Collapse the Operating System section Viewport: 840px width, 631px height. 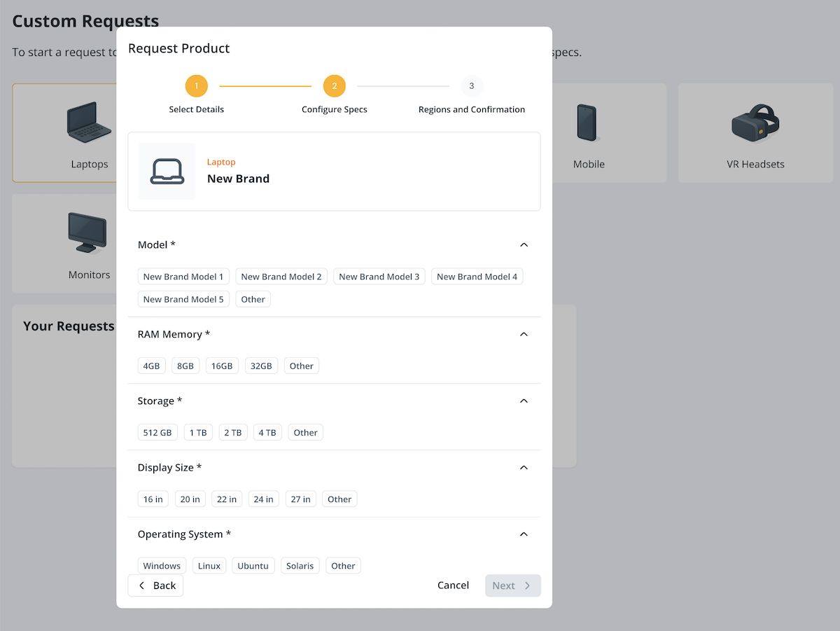[524, 534]
